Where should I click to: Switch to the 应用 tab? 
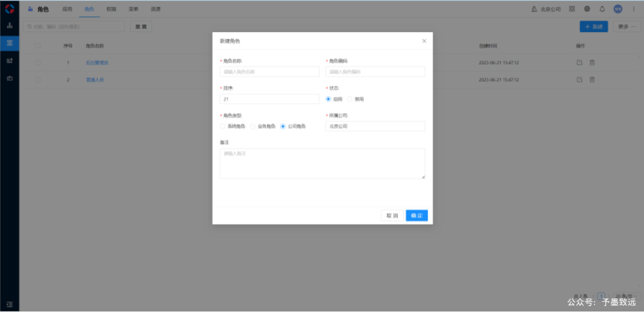click(67, 9)
